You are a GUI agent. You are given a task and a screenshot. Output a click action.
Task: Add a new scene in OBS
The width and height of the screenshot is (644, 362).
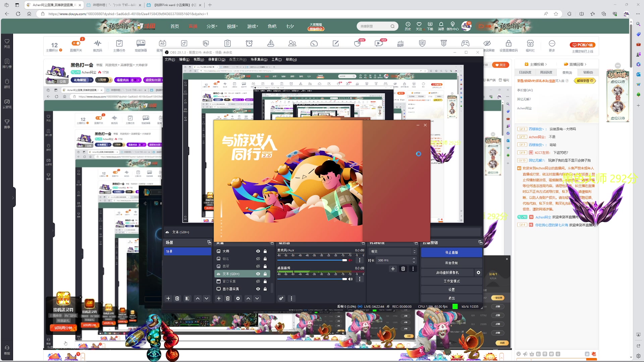coord(168,298)
